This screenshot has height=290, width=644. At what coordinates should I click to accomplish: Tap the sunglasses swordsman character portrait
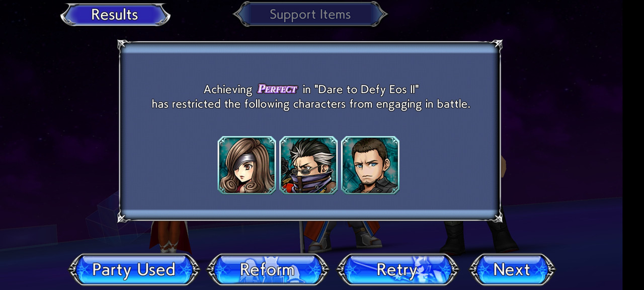pyautogui.click(x=308, y=165)
